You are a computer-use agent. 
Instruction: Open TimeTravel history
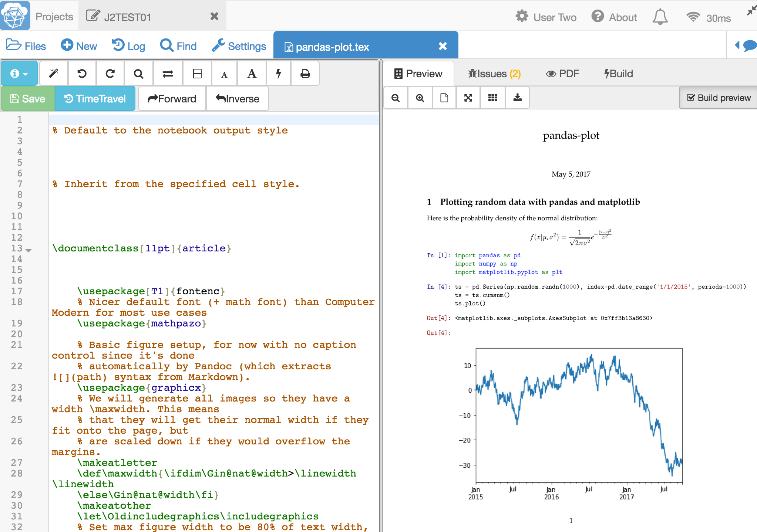(95, 99)
